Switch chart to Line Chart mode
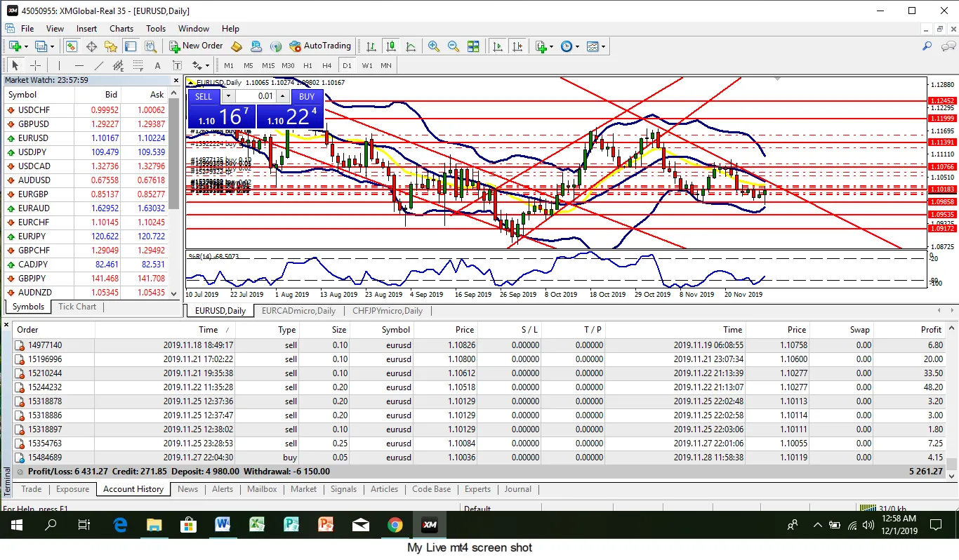The height and width of the screenshot is (560, 959). pos(410,46)
